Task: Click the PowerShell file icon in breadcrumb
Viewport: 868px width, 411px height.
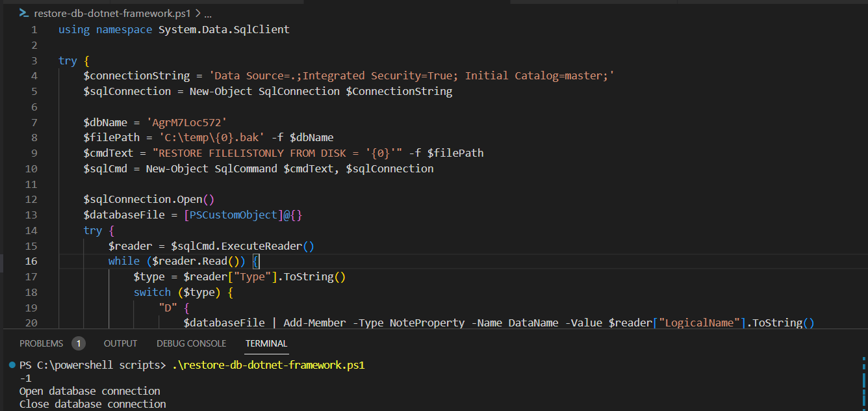Action: click(23, 13)
